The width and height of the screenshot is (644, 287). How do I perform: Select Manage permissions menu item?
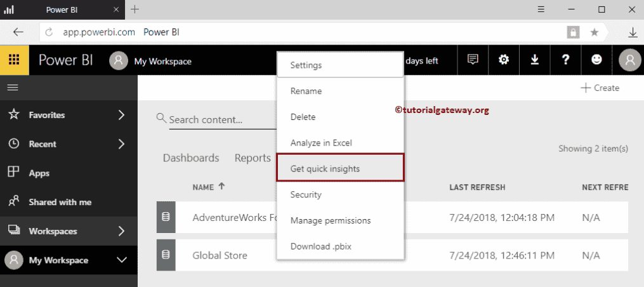(340, 220)
